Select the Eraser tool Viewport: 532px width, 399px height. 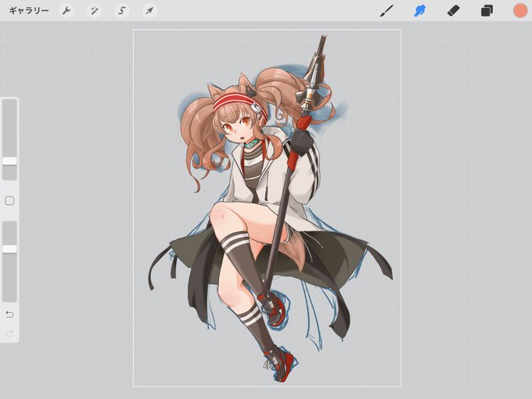(453, 11)
